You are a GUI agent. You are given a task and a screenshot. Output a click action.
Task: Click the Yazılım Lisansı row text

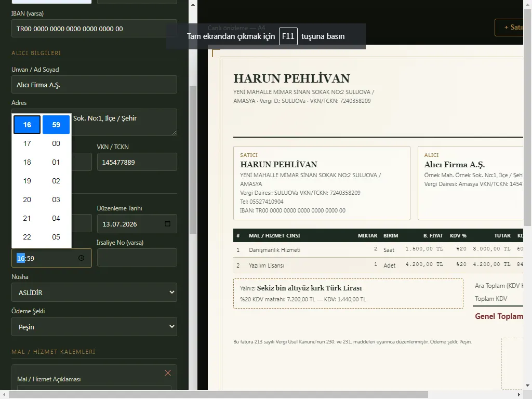(267, 265)
